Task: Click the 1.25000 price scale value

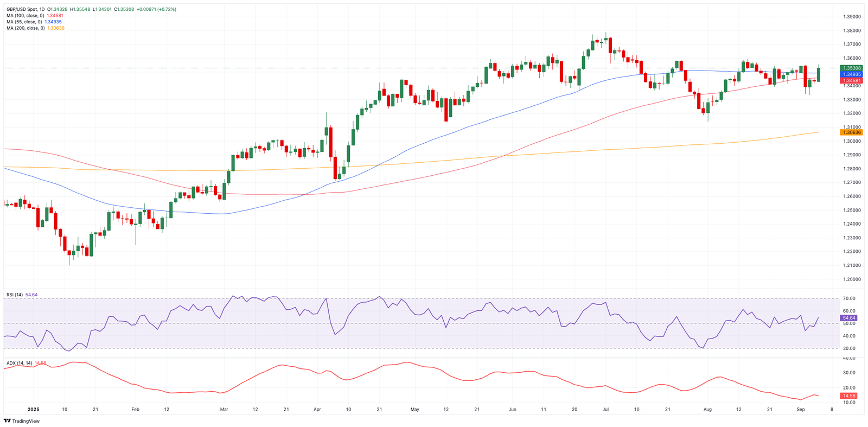Action: pyautogui.click(x=851, y=211)
